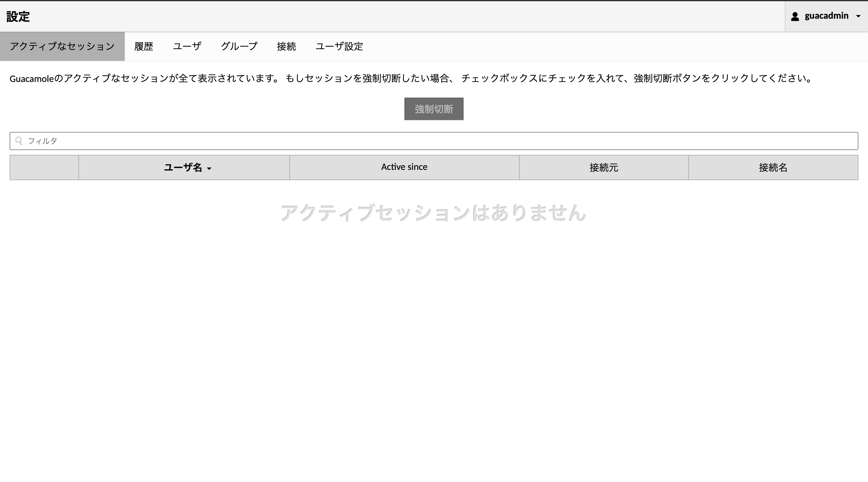The height and width of the screenshot is (482, 868).
Task: Click the user avatar icon beside guacadmin
Action: (x=795, y=17)
